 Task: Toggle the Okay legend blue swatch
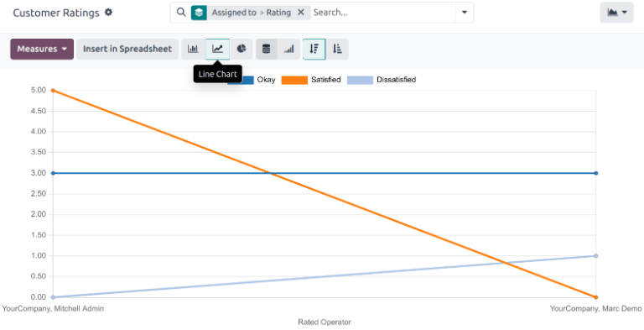247,80
